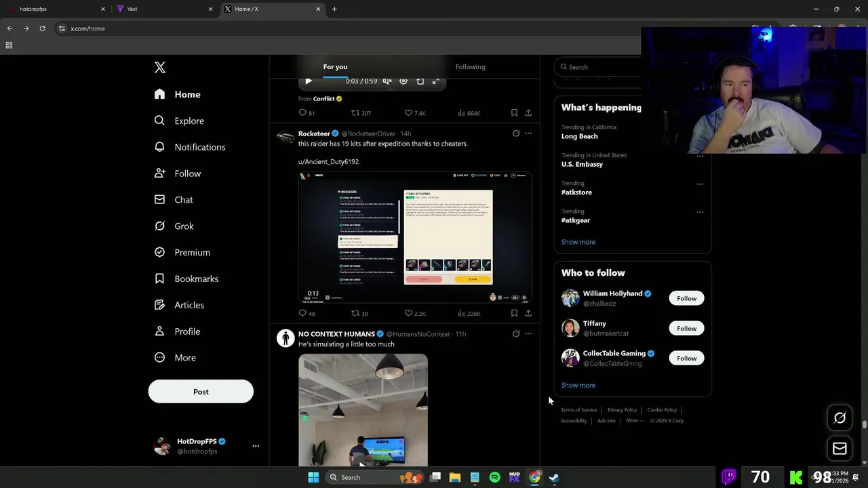The image size is (868, 488).
Task: Follow Tiffany
Action: pyautogui.click(x=686, y=328)
